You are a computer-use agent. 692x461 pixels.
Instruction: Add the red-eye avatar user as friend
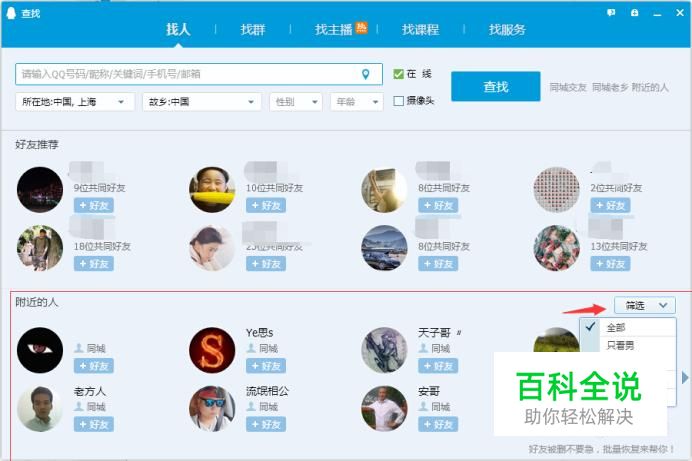click(x=94, y=366)
